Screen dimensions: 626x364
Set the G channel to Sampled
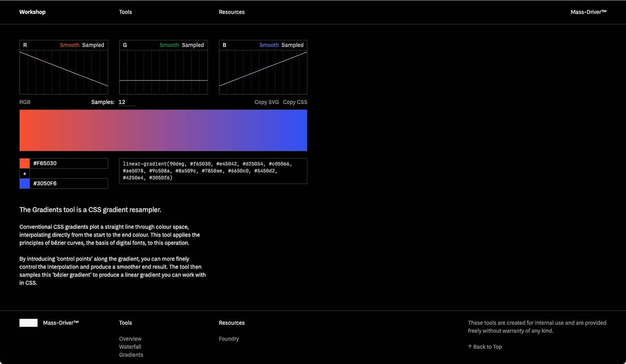click(193, 45)
